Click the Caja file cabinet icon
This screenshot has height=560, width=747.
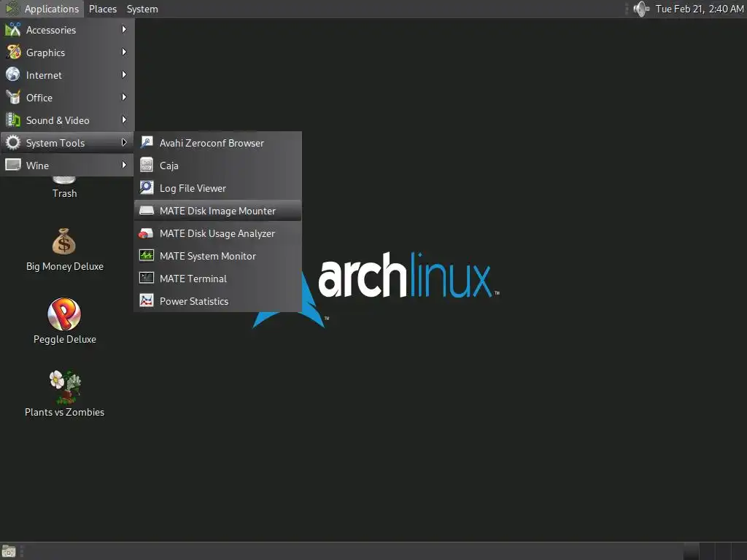[146, 166]
